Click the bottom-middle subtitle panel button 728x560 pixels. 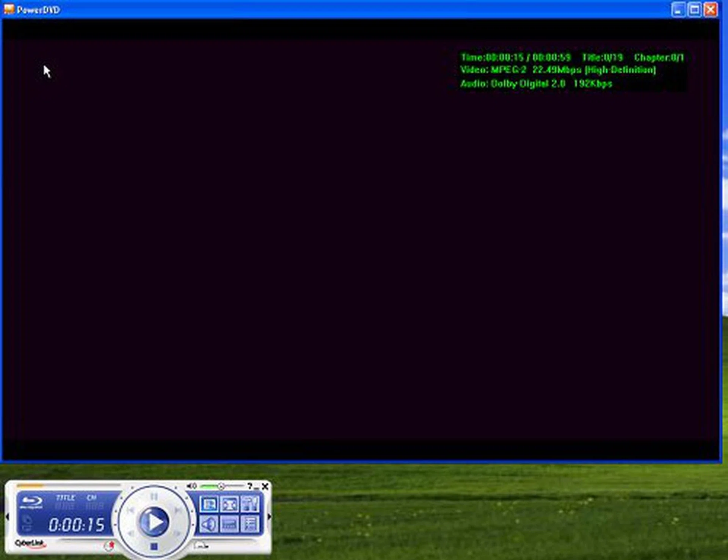(x=229, y=524)
